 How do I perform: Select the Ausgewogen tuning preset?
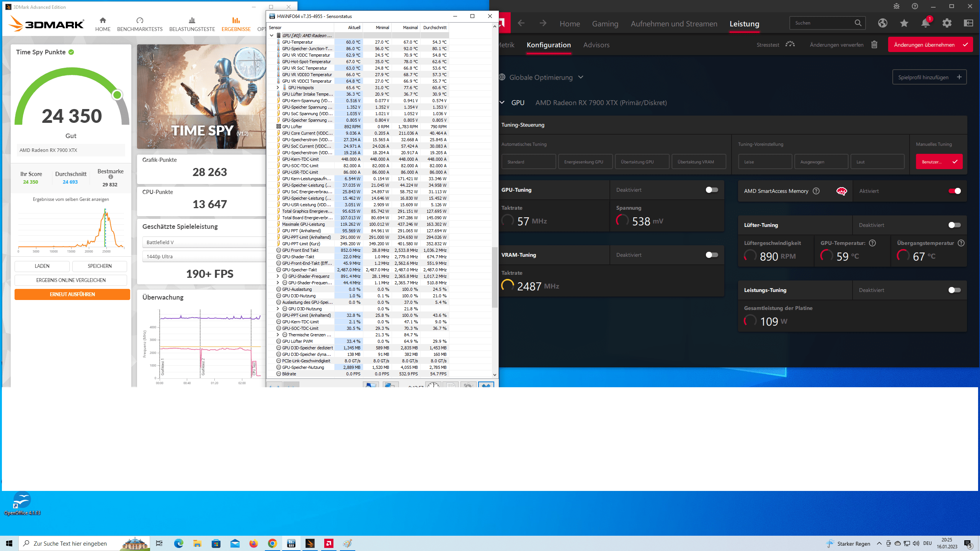tap(821, 161)
